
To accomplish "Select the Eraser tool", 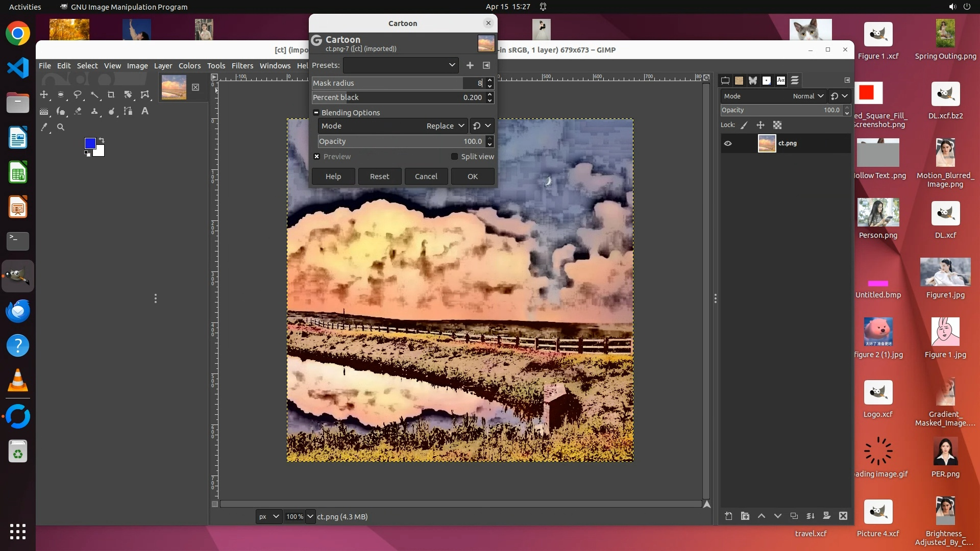I will click(x=78, y=111).
